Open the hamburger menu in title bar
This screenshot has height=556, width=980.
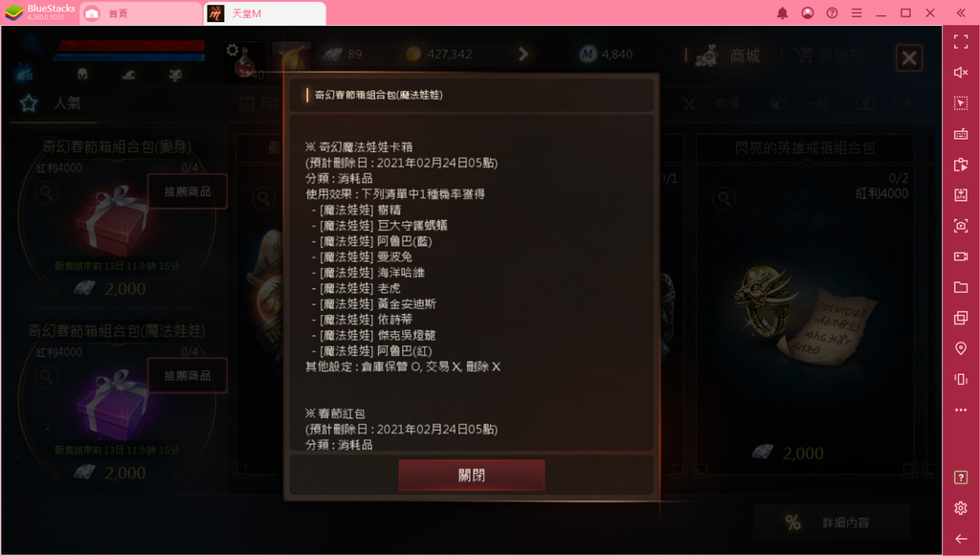[x=857, y=13]
